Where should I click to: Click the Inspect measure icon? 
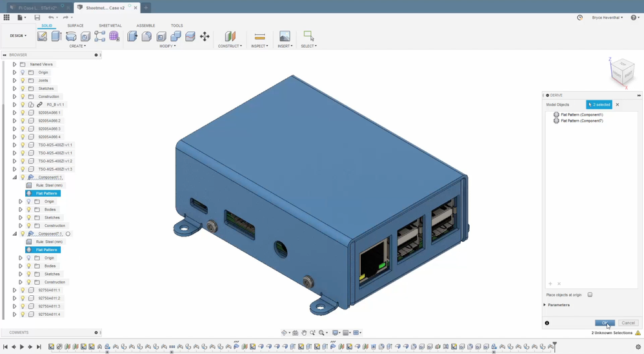point(259,37)
